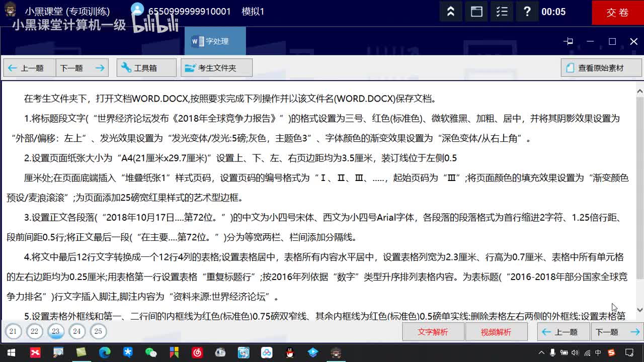
Task: Click the Sogou input method tray icon
Action: (611, 352)
